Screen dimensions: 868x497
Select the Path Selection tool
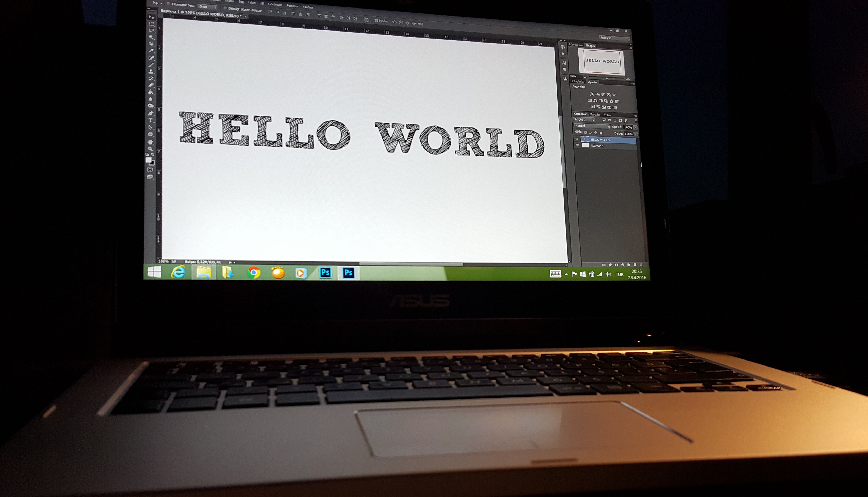151,127
